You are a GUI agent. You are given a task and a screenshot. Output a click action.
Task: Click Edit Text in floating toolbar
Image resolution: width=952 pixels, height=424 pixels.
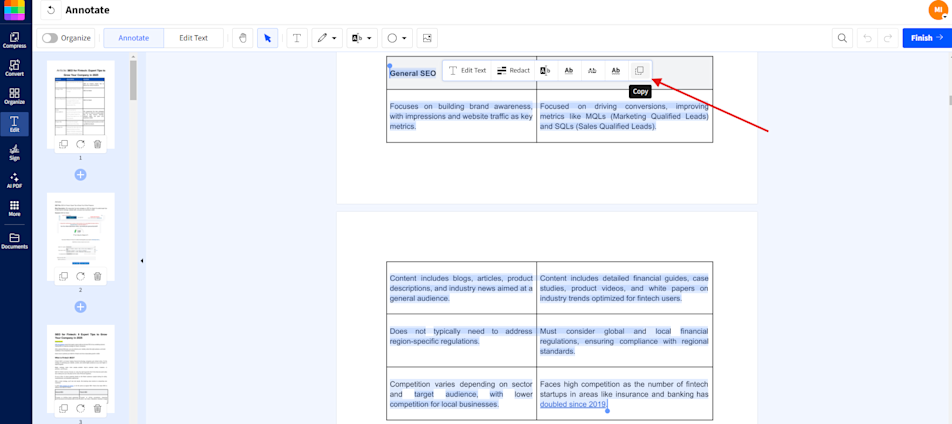tap(468, 70)
